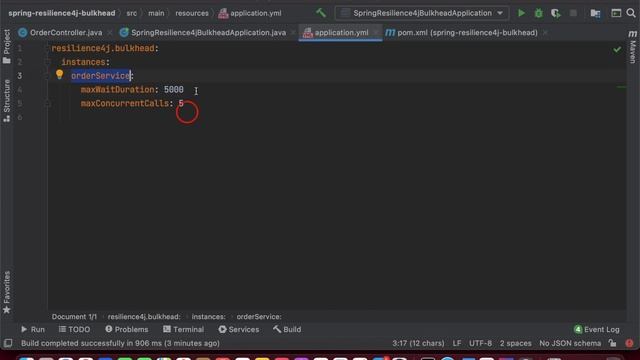Click the red notification icon in the status bar
The width and height of the screenshot is (640, 360).
629,343
